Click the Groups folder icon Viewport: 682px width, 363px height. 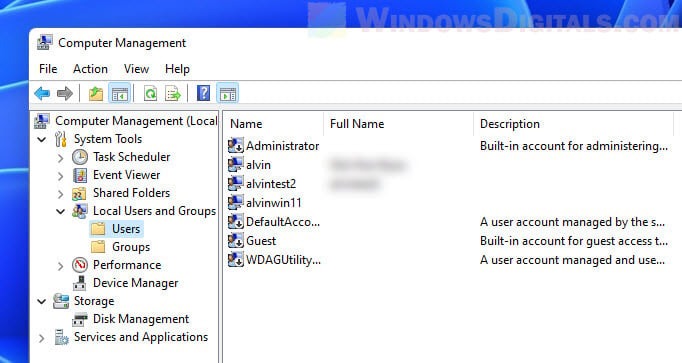(x=98, y=246)
